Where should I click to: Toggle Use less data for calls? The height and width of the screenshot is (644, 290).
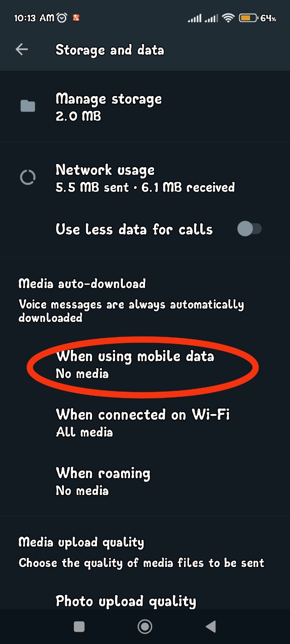tap(250, 229)
